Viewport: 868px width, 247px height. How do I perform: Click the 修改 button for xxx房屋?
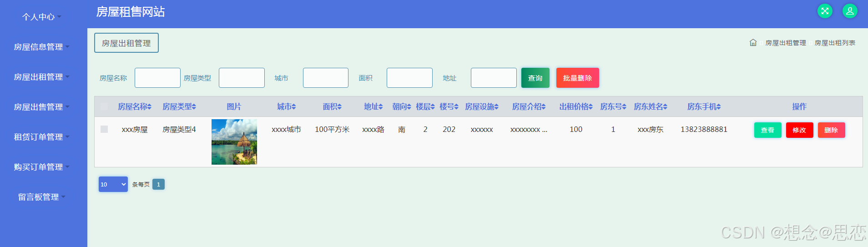[x=800, y=130]
